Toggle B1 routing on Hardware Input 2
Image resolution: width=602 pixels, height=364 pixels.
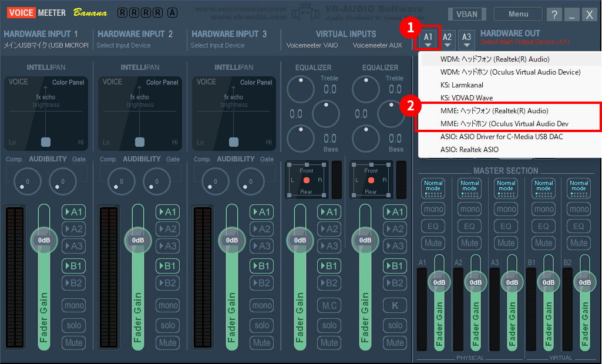pyautogui.click(x=168, y=266)
